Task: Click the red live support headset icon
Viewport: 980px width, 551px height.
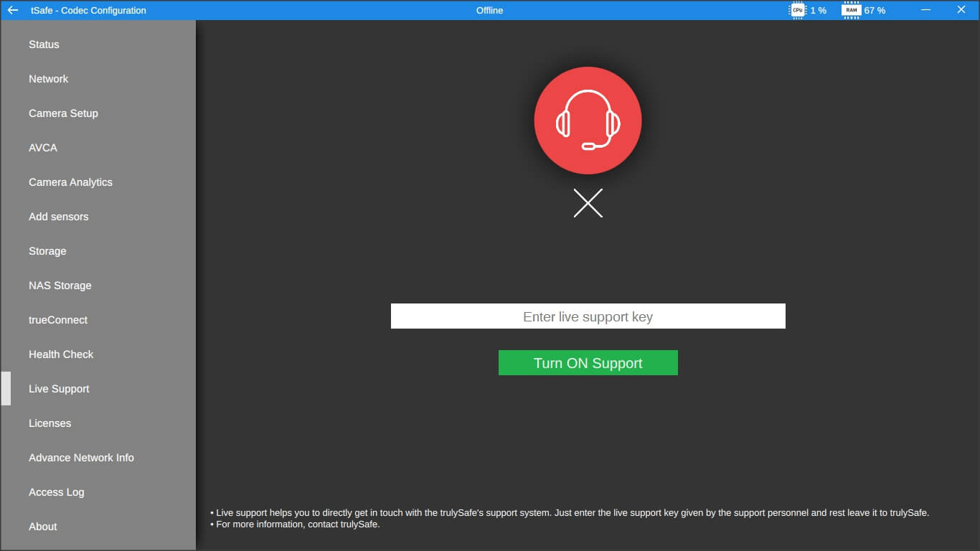Action: 588,120
